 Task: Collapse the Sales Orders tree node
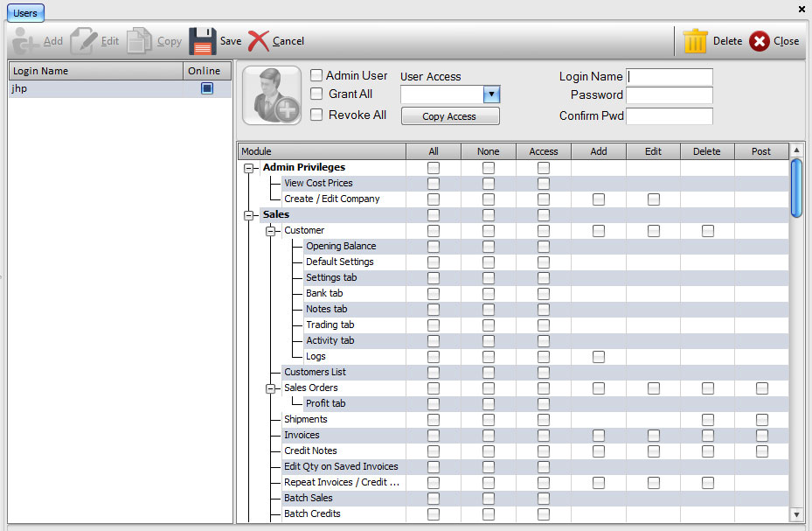click(x=270, y=388)
